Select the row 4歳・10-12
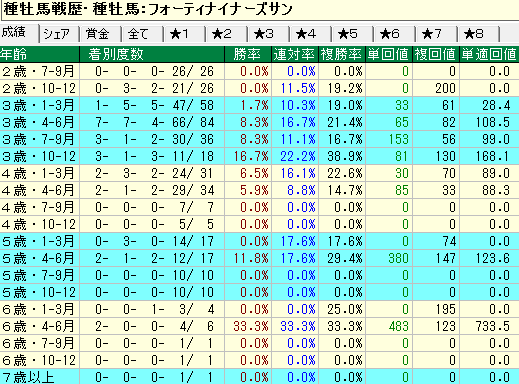The width and height of the screenshot is (519, 384). point(259,224)
